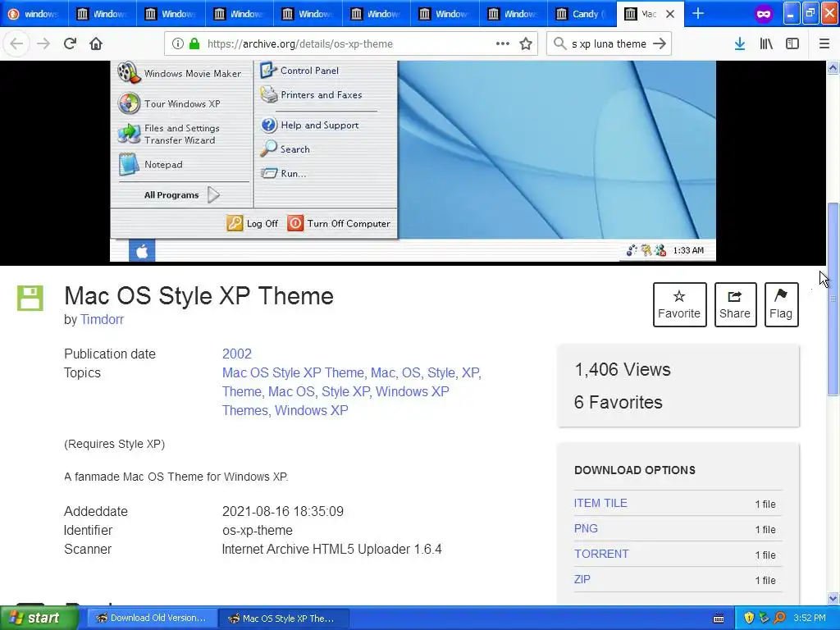Switch to the tab left of Candy
The image size is (840, 630).
pos(514,14)
